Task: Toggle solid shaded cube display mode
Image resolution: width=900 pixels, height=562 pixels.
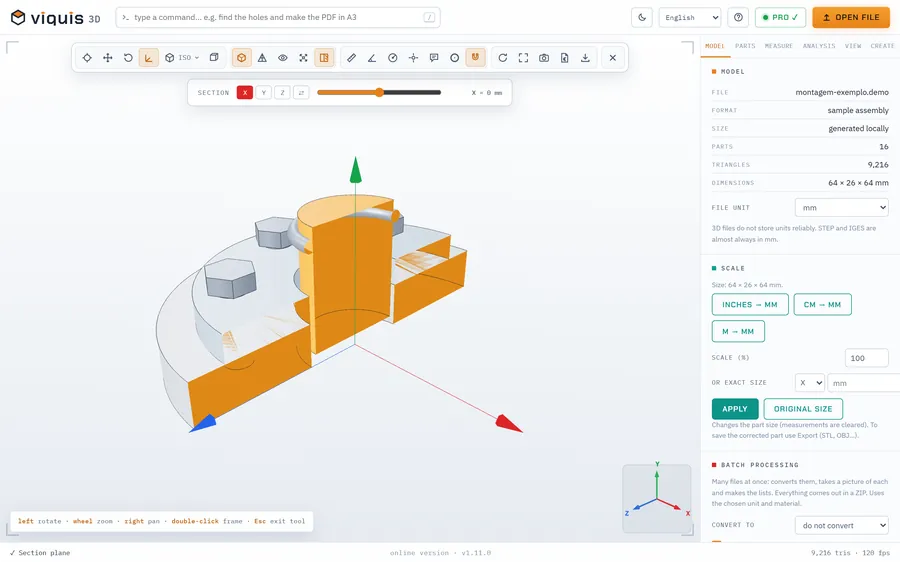Action: (242, 57)
